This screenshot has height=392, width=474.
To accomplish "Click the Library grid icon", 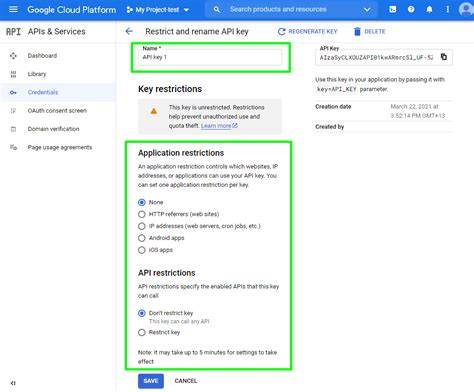I will (x=13, y=74).
